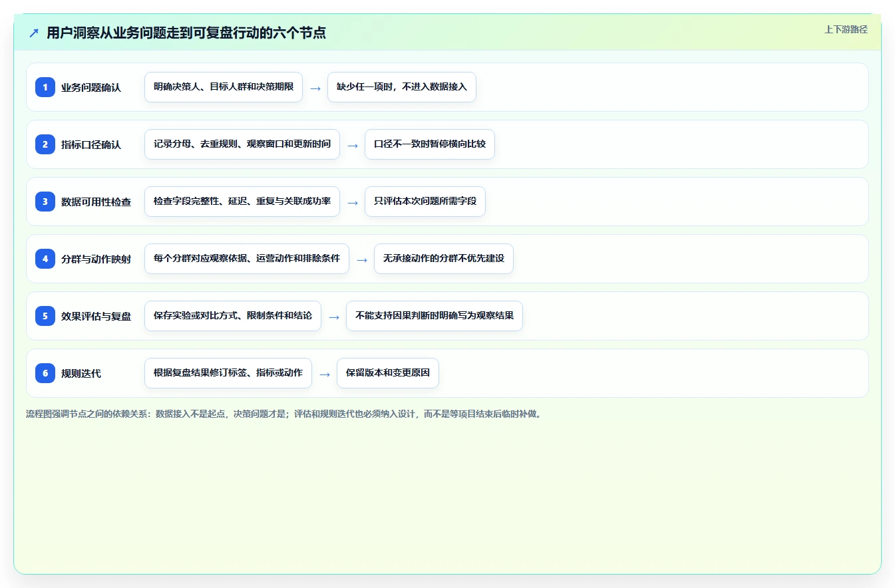Select step number badge 5
Viewport: 895px width, 588px height.
(45, 316)
